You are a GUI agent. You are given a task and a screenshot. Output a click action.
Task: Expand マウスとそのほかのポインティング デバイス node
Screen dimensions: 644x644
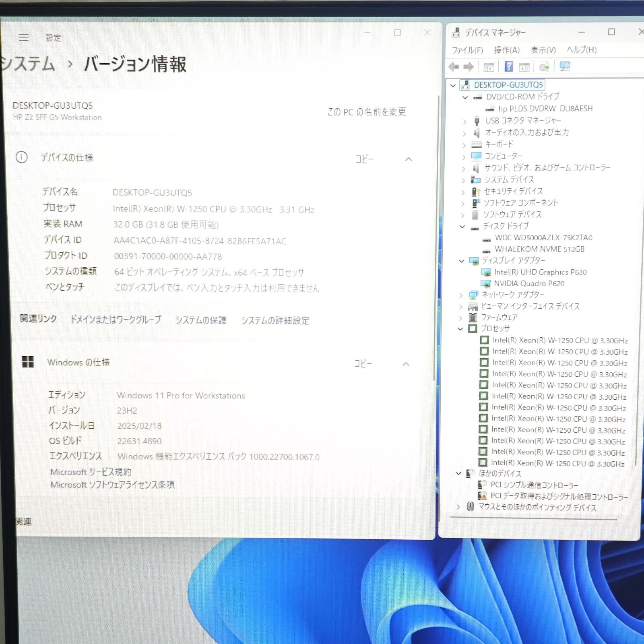pos(458,507)
